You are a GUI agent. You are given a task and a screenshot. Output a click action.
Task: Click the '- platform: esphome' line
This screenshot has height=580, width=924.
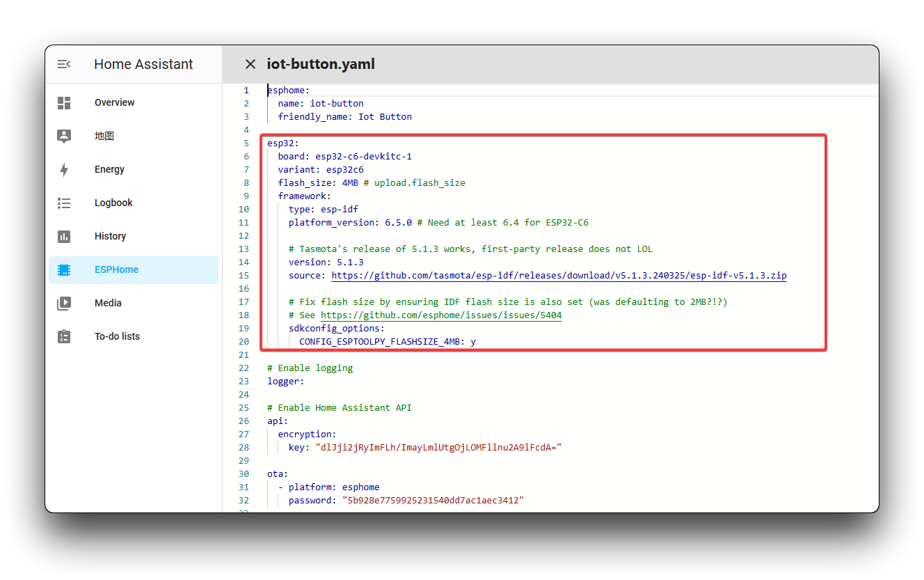(x=328, y=487)
